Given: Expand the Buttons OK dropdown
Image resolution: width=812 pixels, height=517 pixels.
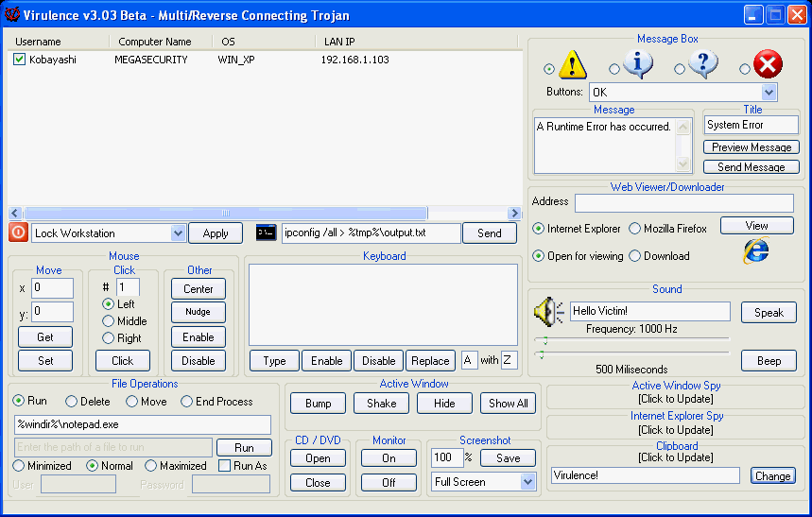Looking at the screenshot, I should (769, 92).
